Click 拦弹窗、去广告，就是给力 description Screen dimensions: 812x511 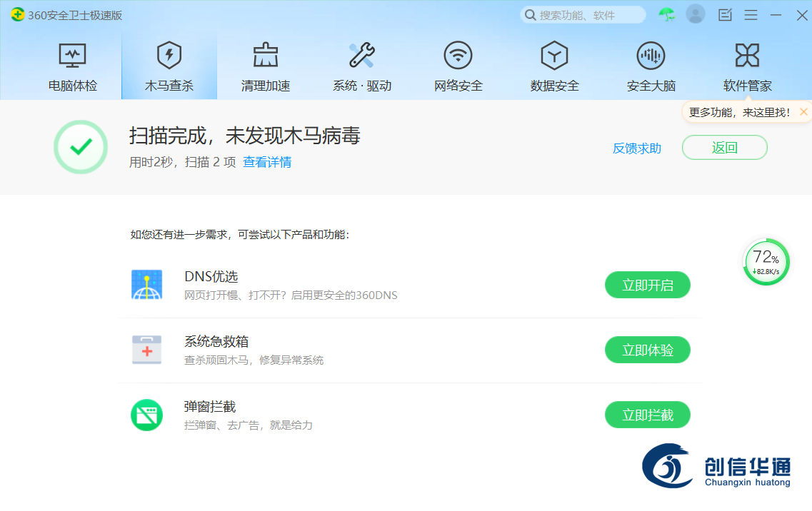point(249,425)
